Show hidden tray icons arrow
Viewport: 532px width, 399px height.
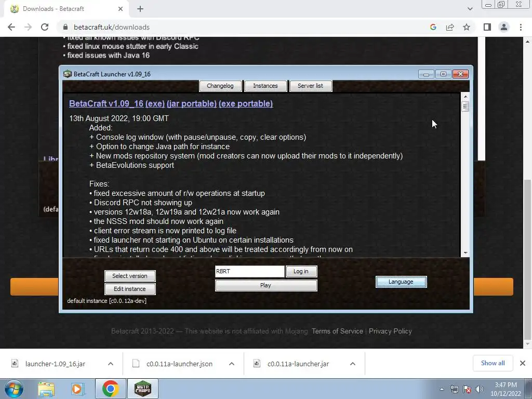(x=442, y=389)
